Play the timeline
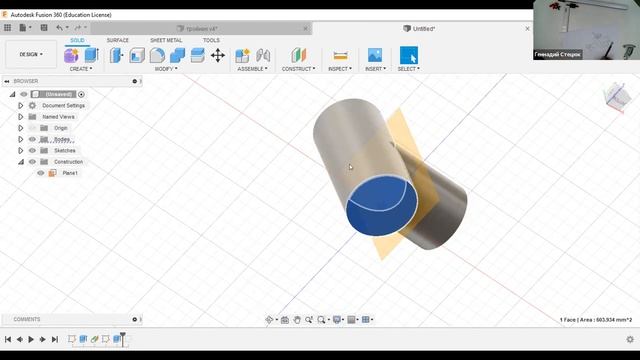Screen dimensions: 640x360 31,339
